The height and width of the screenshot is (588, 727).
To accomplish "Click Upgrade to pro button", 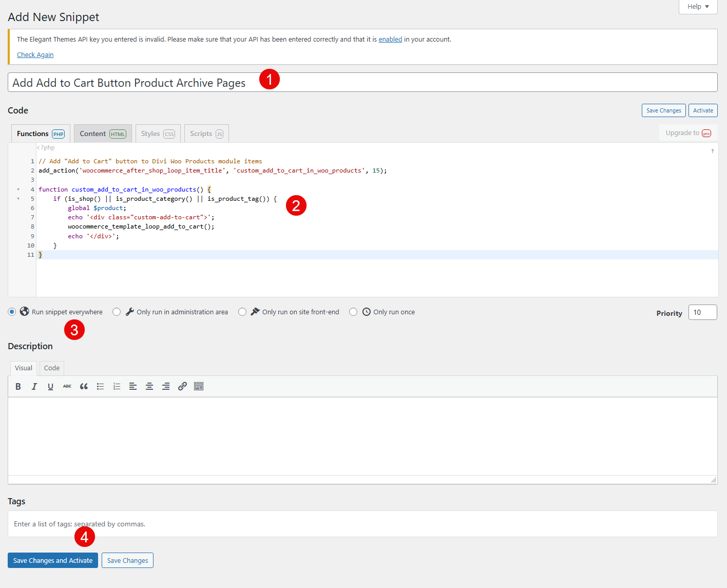I will [688, 133].
